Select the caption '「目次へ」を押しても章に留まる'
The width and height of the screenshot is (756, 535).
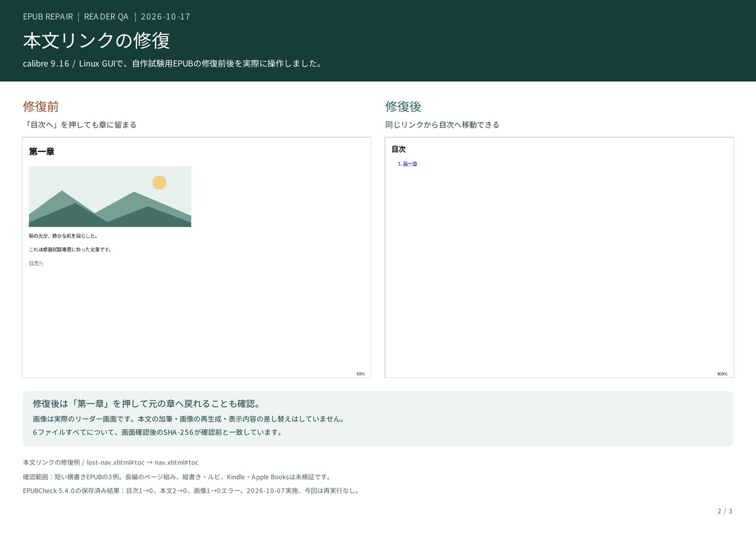[x=80, y=125]
